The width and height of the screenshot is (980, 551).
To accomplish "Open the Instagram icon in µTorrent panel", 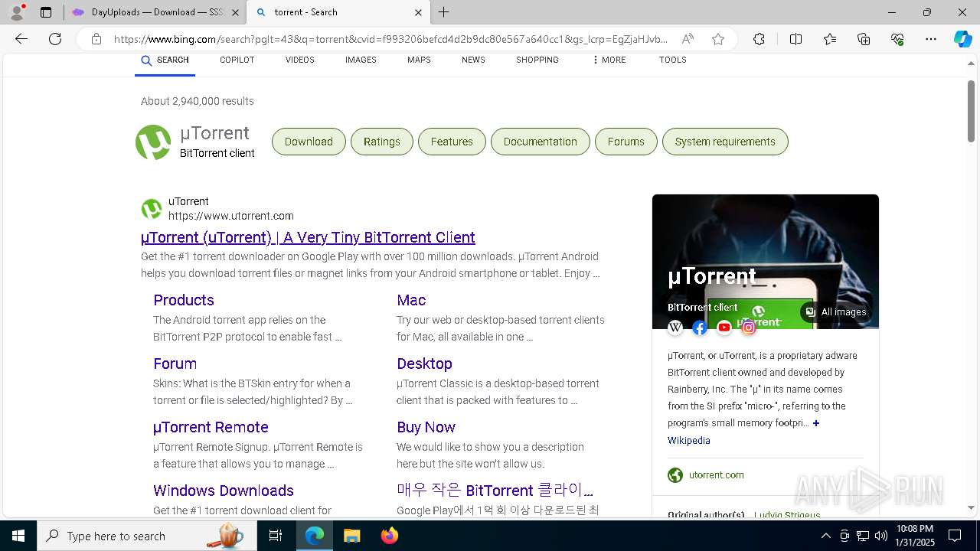I will click(749, 328).
